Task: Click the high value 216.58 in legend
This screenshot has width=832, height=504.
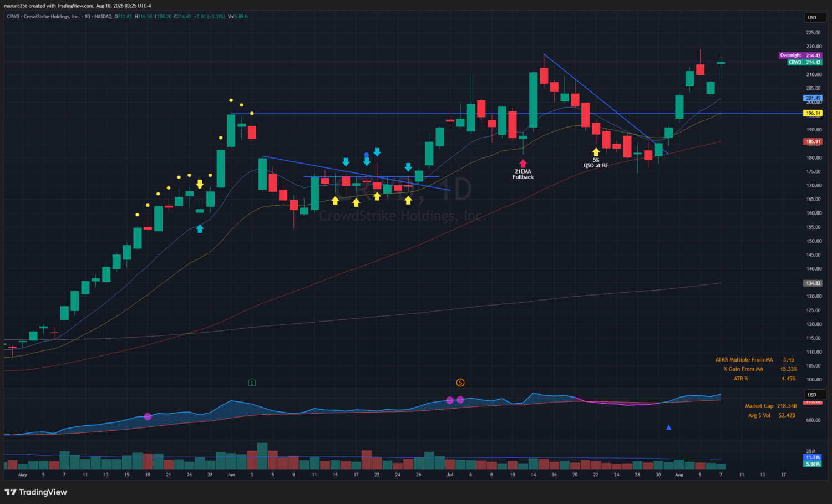Action: click(144, 17)
